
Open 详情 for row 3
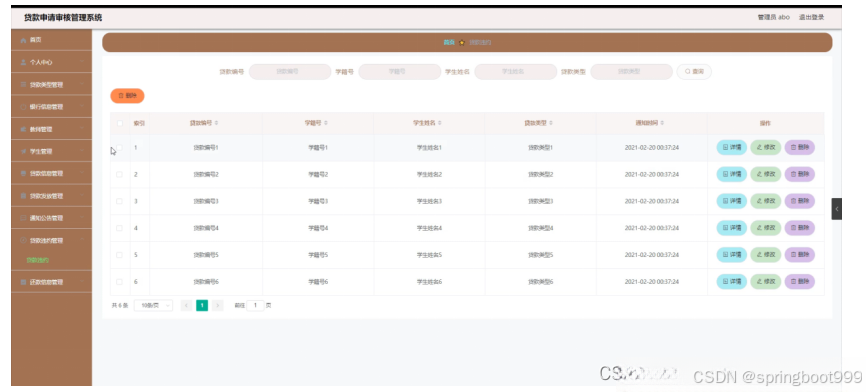[x=732, y=201]
